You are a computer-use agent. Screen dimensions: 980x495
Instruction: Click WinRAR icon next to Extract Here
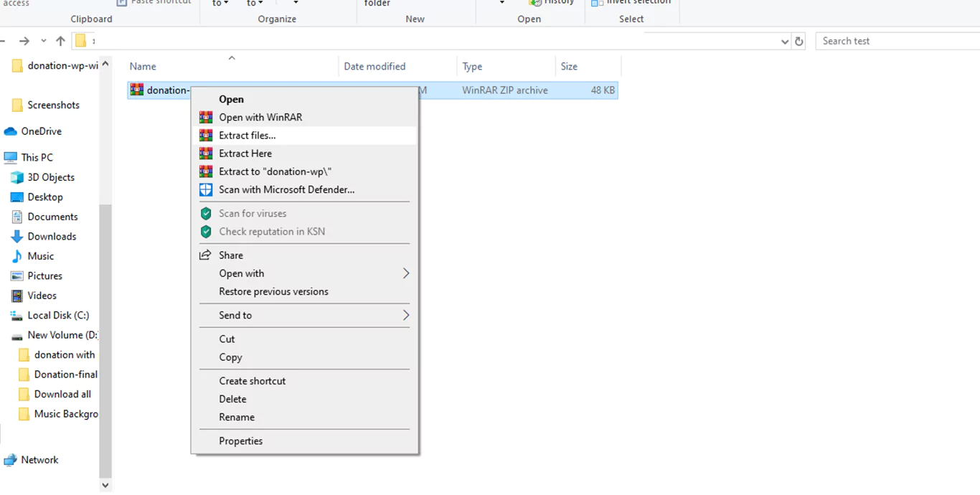[206, 154]
